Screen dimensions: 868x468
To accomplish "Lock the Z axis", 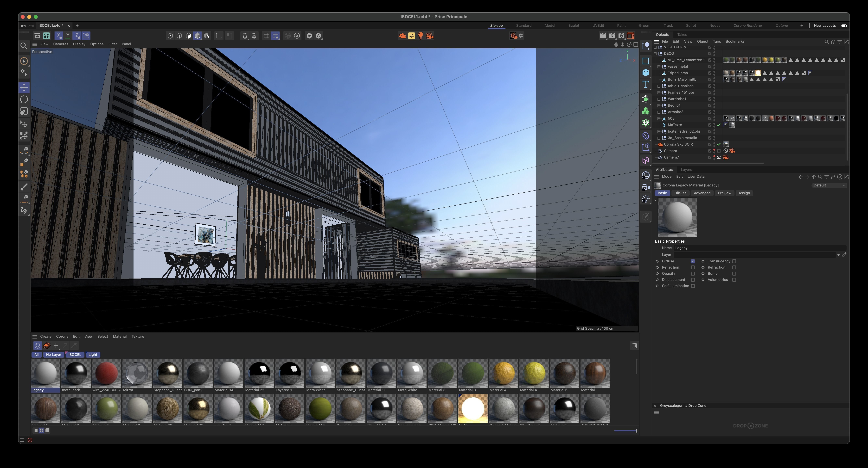I will [77, 36].
